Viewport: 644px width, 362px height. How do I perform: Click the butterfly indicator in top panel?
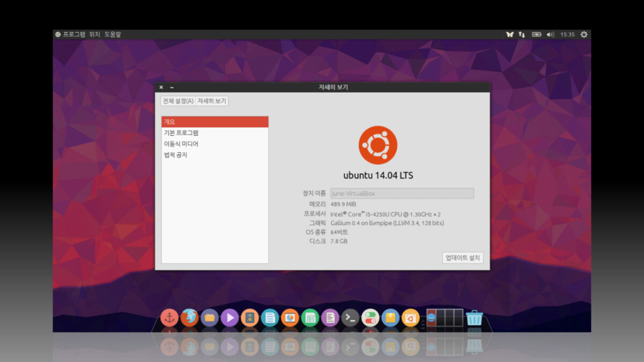[509, 34]
